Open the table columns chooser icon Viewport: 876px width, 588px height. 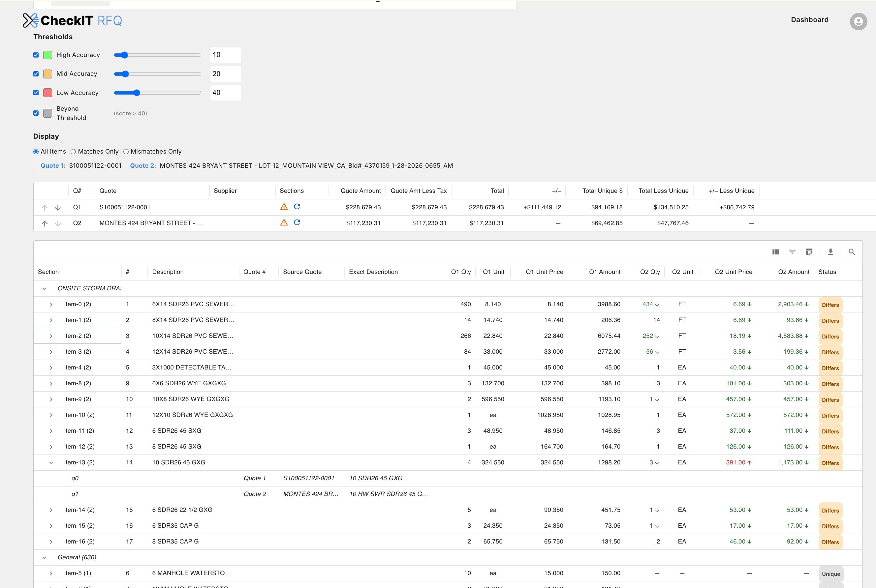[x=775, y=252]
